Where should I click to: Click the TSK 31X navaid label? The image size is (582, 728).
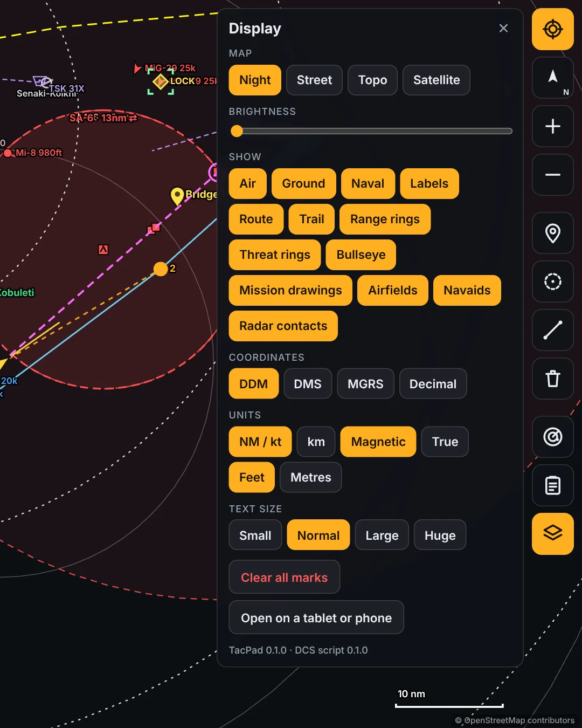pyautogui.click(x=67, y=88)
